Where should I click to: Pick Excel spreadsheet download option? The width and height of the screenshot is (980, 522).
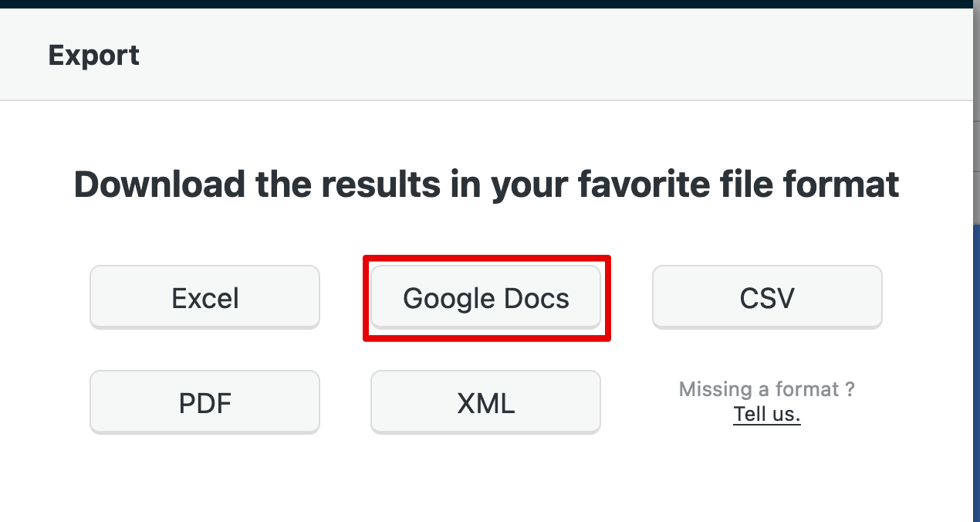[204, 297]
